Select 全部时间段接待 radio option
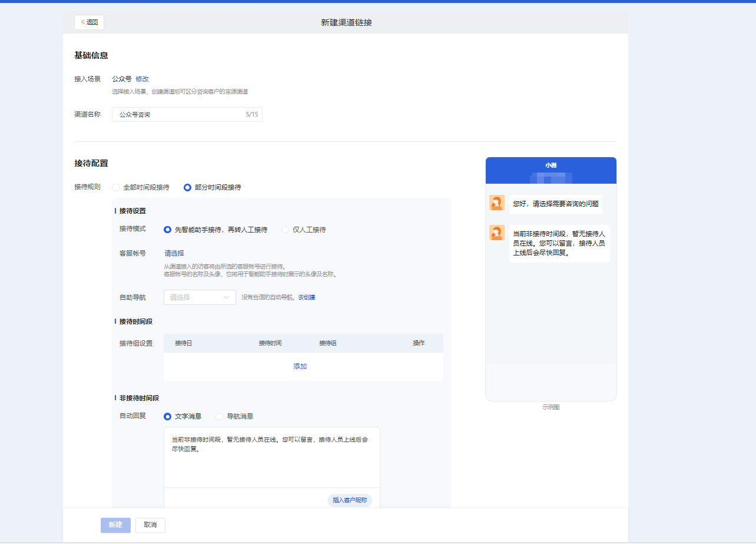The height and width of the screenshot is (544, 756). [x=141, y=187]
